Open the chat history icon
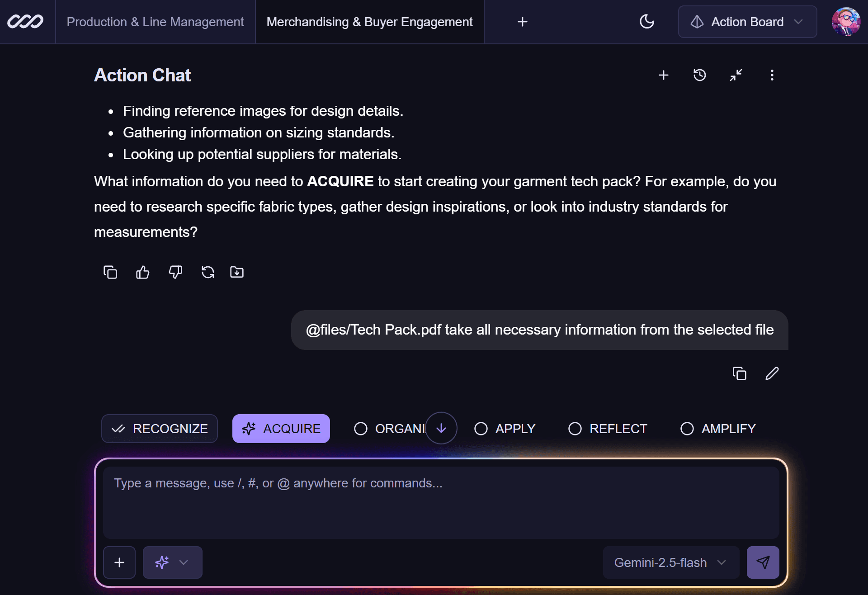This screenshot has height=595, width=868. 699,75
